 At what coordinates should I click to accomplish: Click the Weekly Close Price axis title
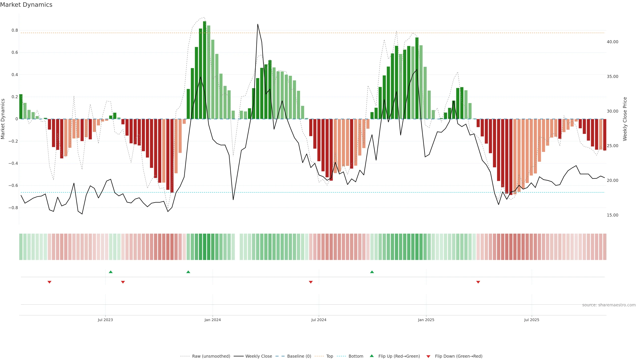point(625,119)
